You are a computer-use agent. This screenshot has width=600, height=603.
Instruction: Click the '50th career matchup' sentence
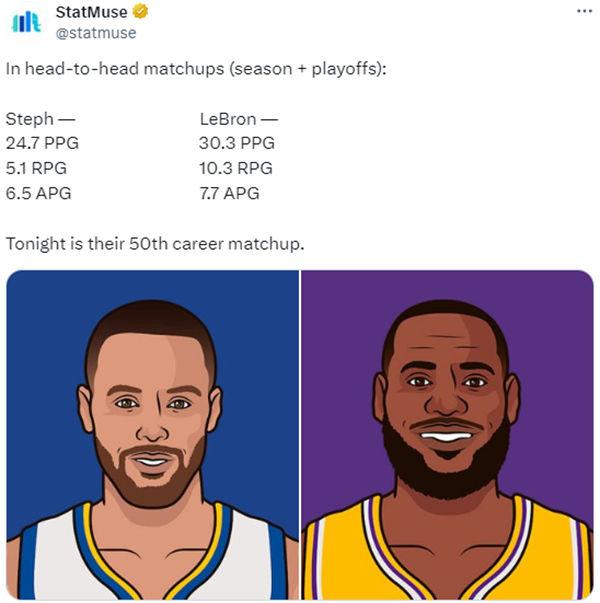pyautogui.click(x=153, y=244)
